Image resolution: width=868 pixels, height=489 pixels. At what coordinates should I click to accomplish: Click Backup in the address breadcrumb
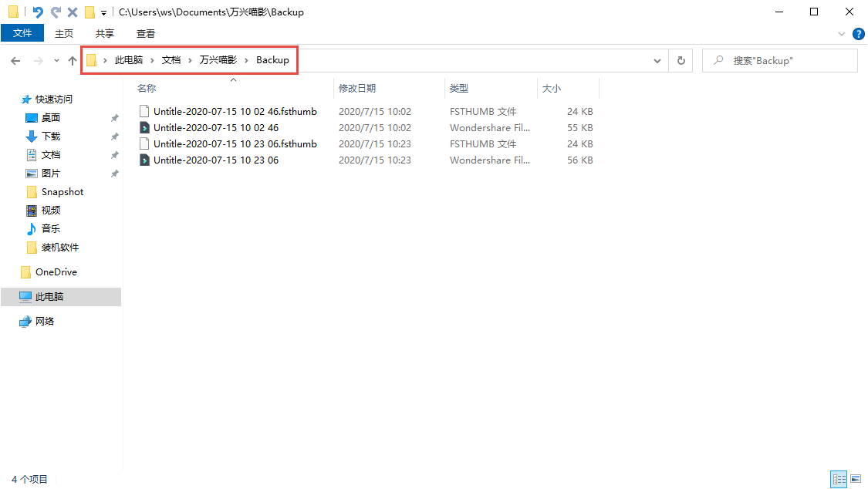click(x=272, y=59)
